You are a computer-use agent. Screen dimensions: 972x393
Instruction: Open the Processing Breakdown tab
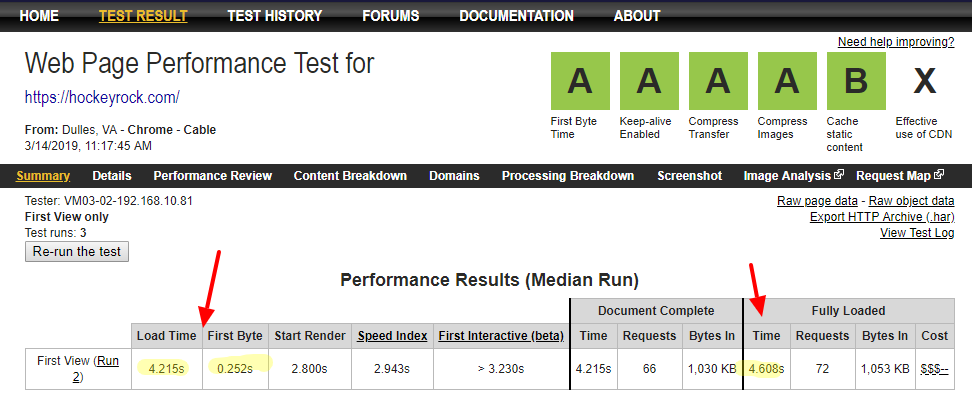(x=568, y=176)
